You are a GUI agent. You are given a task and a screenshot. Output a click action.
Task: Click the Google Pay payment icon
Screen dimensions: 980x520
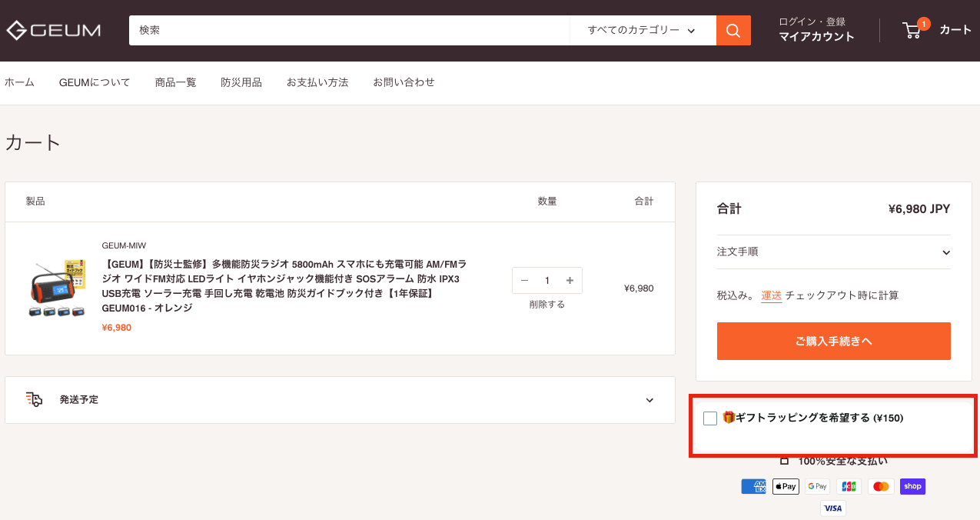[x=817, y=486]
